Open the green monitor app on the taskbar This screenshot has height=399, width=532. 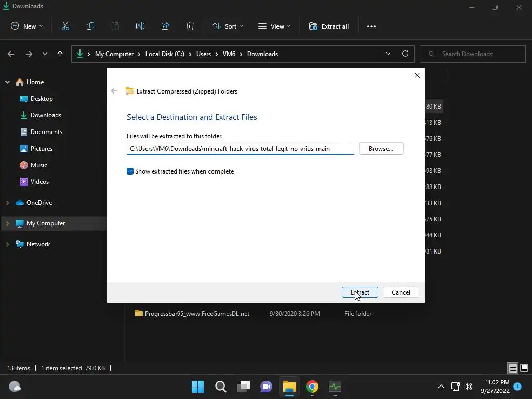tap(335, 387)
